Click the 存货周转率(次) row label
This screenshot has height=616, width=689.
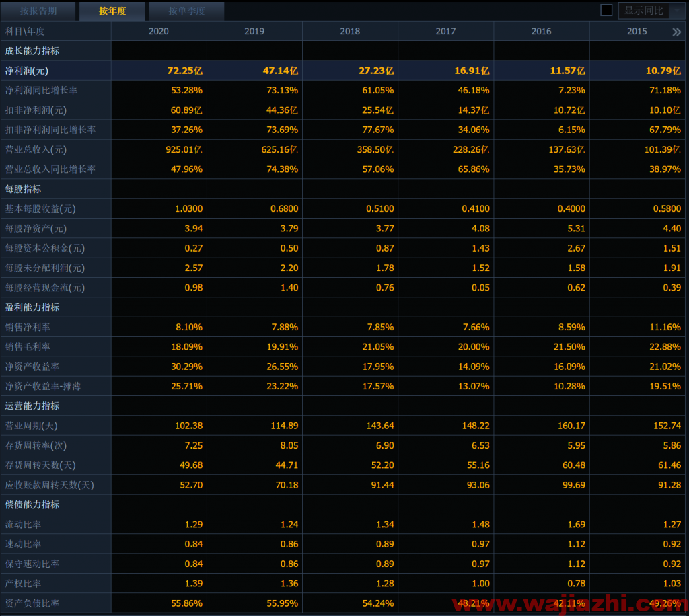pos(36,446)
